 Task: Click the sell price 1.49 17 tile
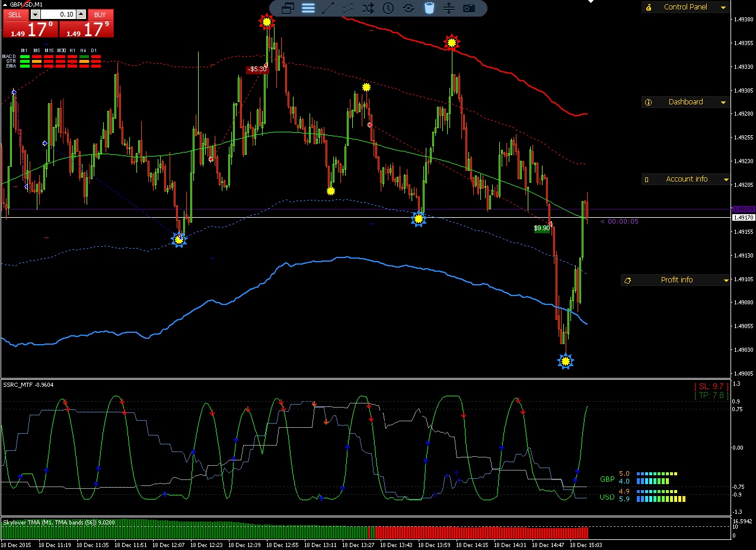tap(30, 29)
